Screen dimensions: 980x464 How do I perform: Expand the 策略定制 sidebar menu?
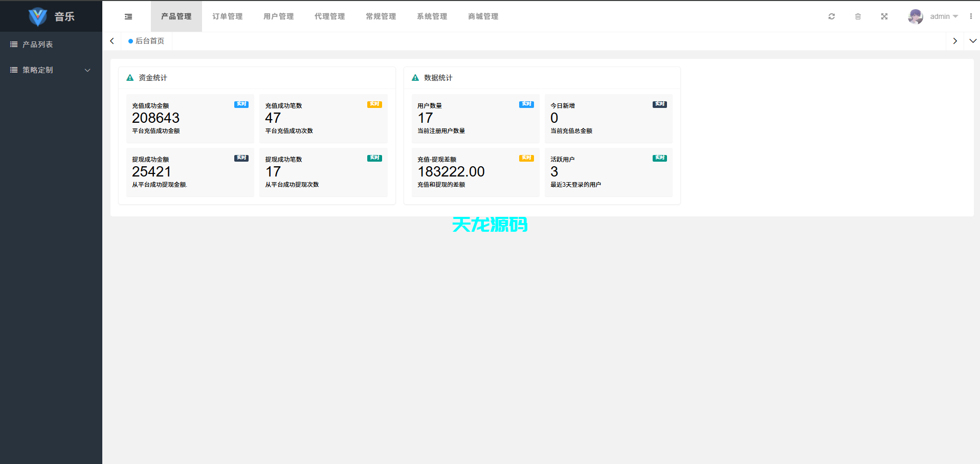tap(50, 70)
